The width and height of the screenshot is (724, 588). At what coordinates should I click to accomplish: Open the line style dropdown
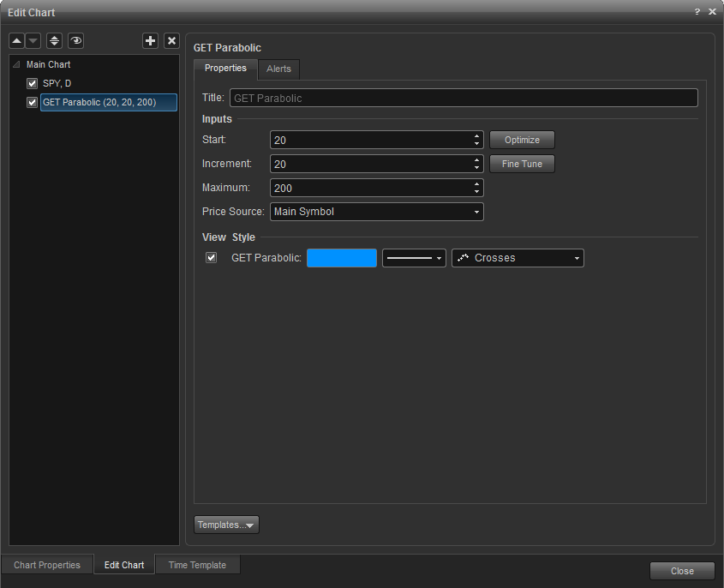pyautogui.click(x=414, y=258)
